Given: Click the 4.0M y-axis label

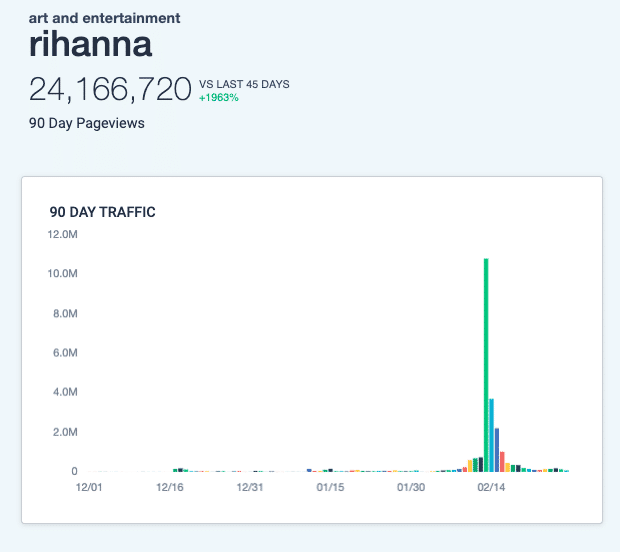Looking at the screenshot, I should coord(65,392).
